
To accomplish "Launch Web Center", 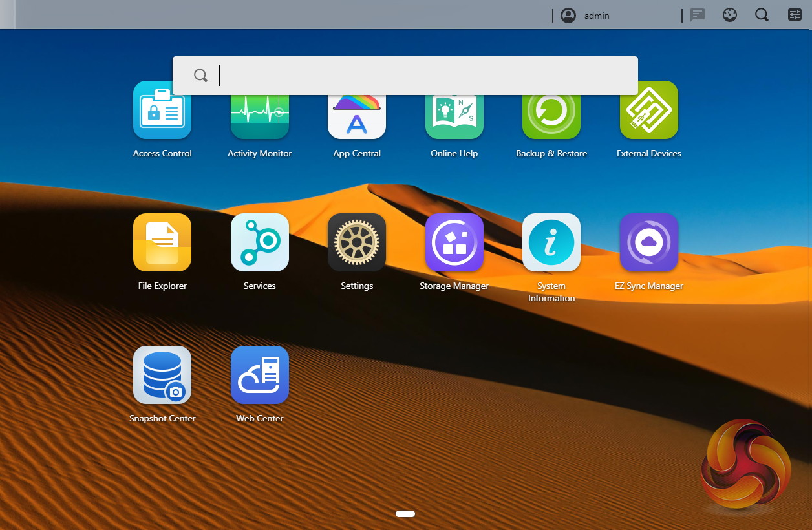I will [260, 375].
